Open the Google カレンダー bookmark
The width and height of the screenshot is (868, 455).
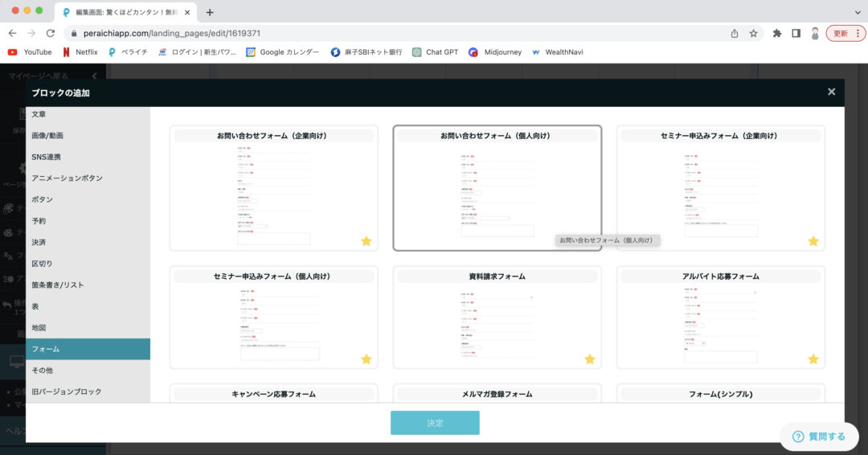[282, 52]
